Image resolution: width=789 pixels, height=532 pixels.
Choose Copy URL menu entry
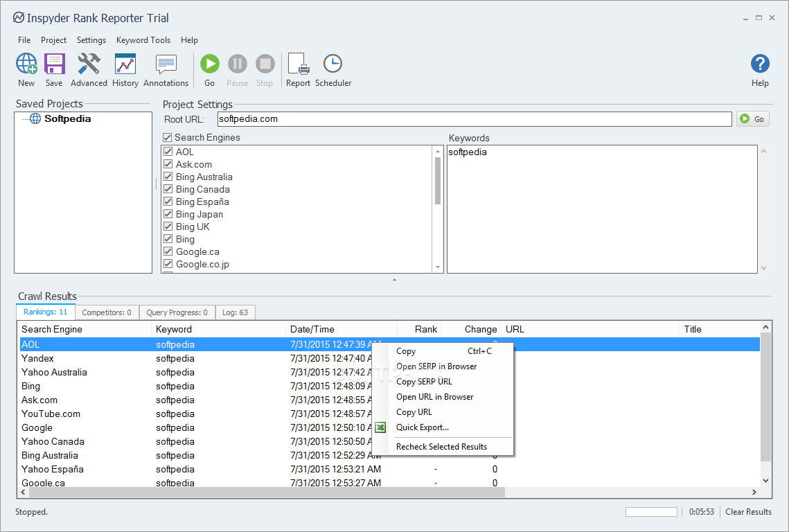(x=443, y=411)
